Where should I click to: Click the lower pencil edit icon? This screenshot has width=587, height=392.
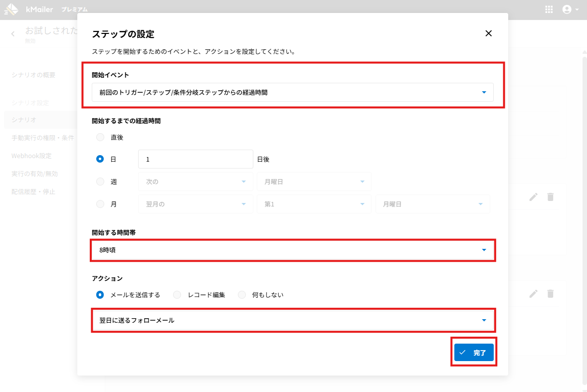pos(534,294)
